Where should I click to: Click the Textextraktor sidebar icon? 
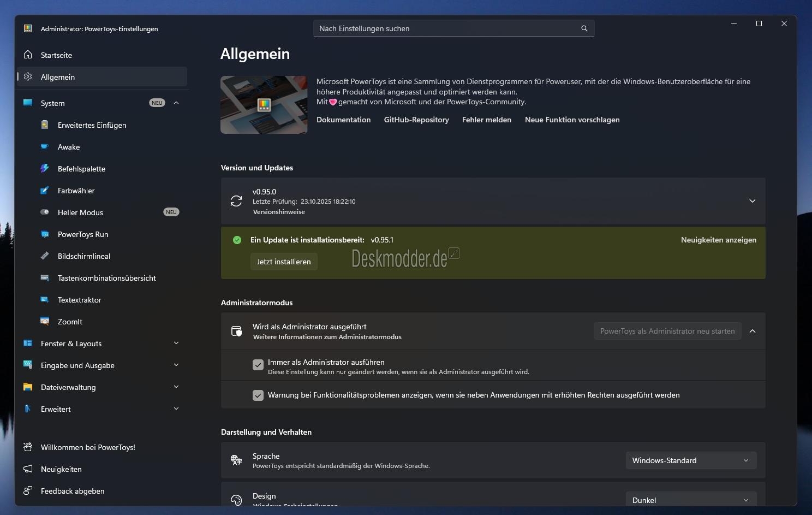pyautogui.click(x=45, y=300)
